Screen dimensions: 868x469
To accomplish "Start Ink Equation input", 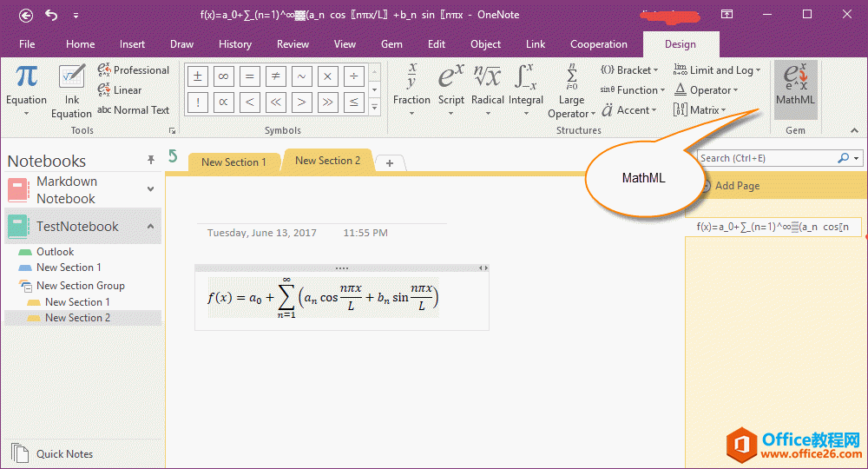I will pyautogui.click(x=71, y=90).
